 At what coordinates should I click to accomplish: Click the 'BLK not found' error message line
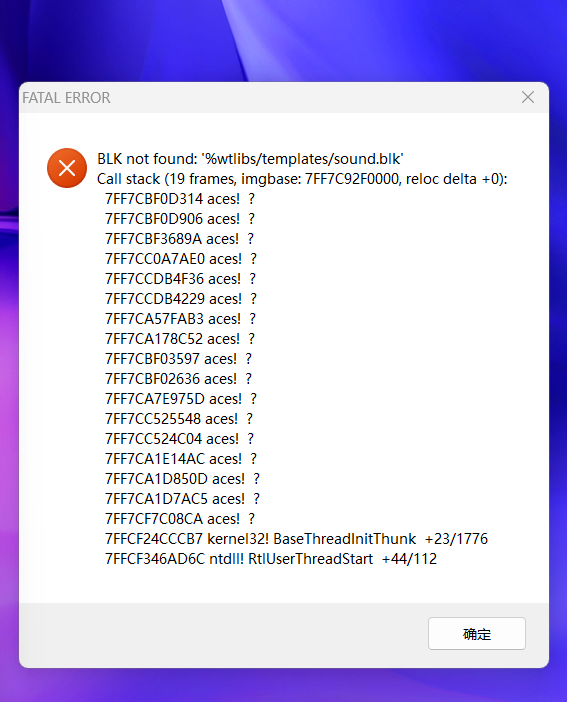coord(250,159)
